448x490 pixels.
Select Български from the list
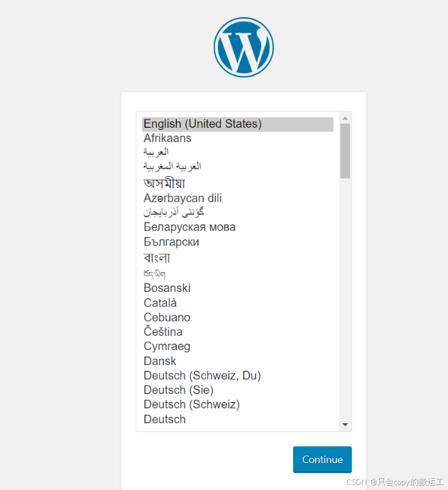point(237,242)
